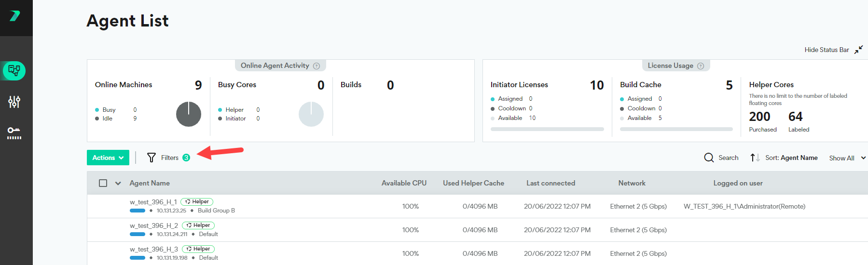Expand the Show All dropdown
Image resolution: width=868 pixels, height=265 pixels.
847,158
